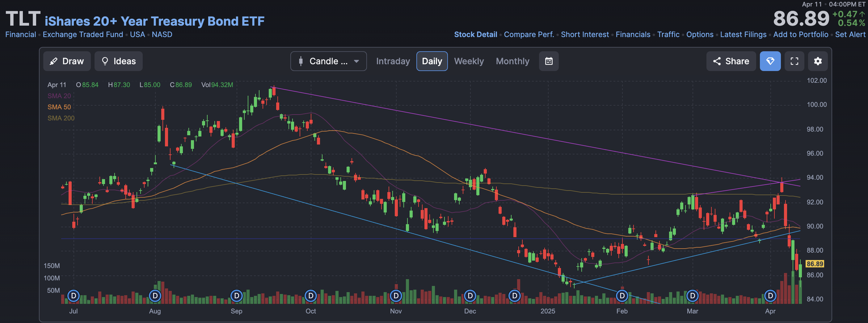Open Short Interest link
868x323 pixels.
pos(585,35)
